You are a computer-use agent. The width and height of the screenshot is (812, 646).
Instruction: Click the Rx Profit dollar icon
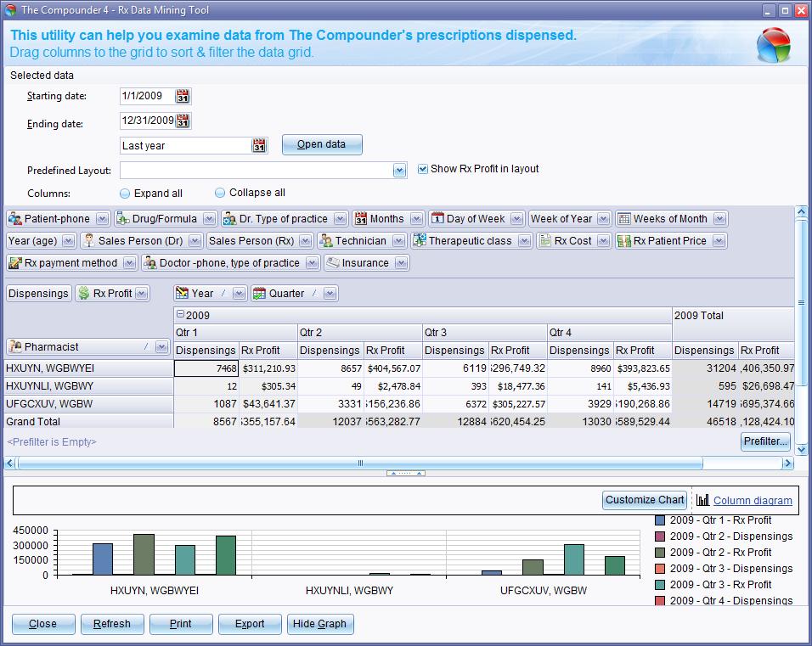click(83, 294)
